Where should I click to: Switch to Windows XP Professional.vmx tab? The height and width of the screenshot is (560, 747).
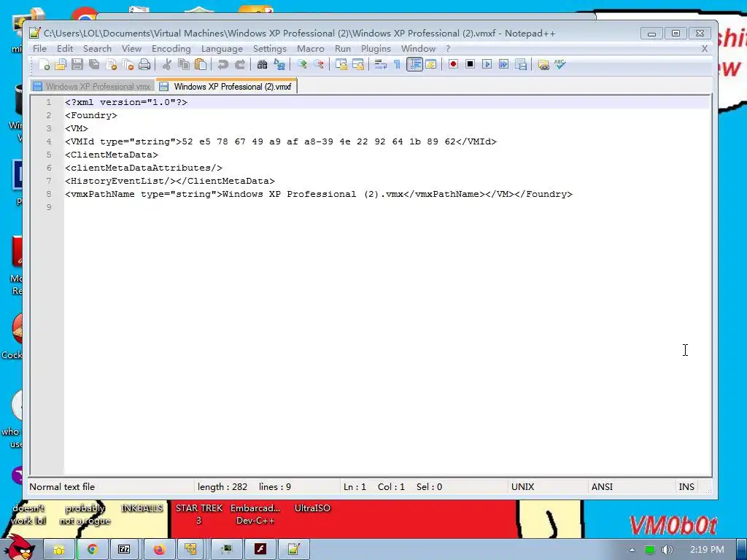93,87
